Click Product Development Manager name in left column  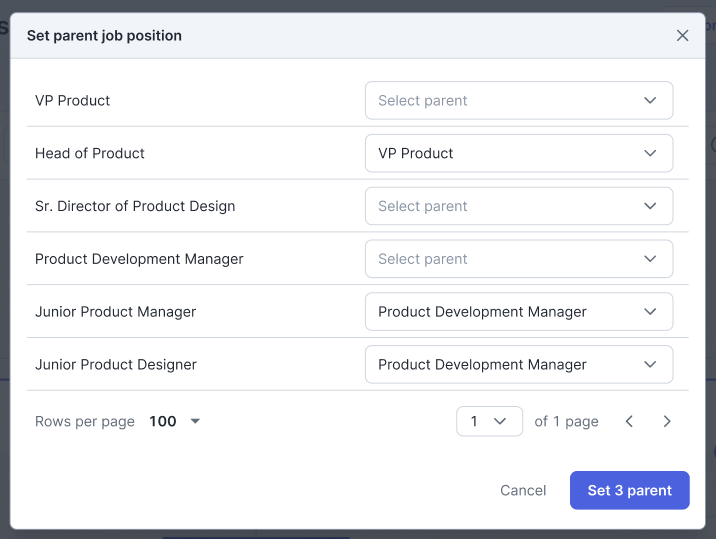(x=139, y=260)
